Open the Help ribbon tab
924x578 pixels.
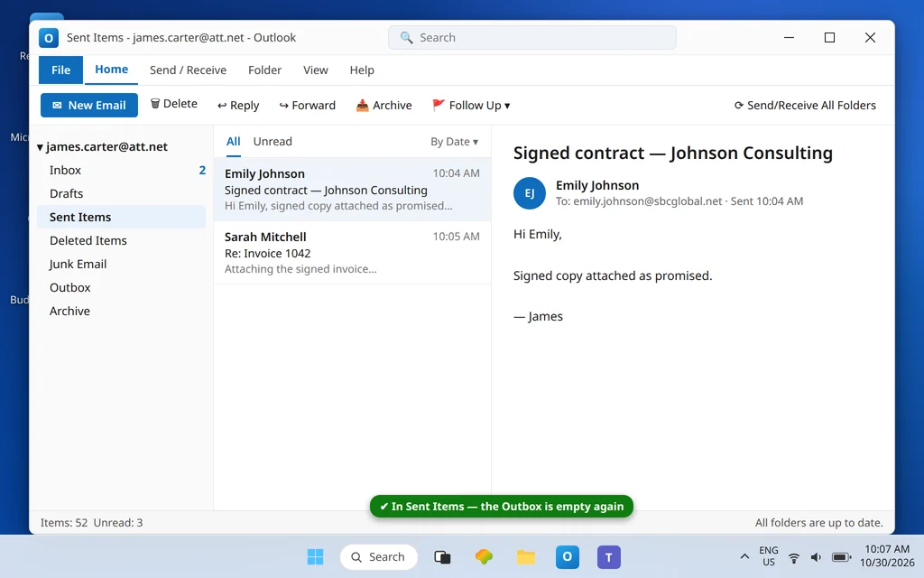coord(362,70)
